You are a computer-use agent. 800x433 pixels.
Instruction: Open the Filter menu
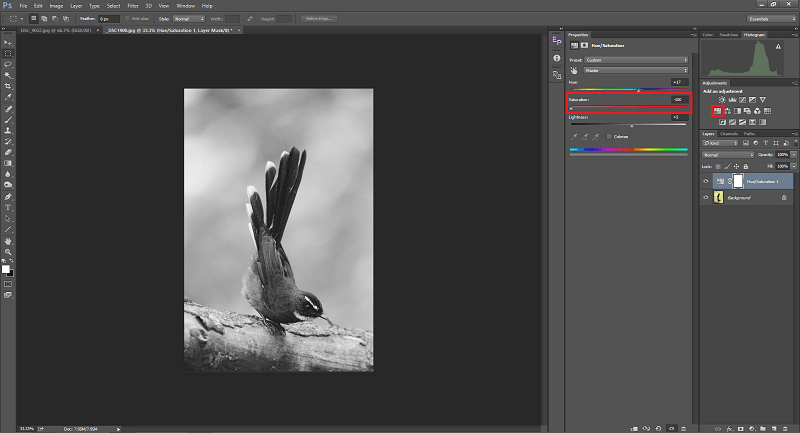(x=133, y=6)
